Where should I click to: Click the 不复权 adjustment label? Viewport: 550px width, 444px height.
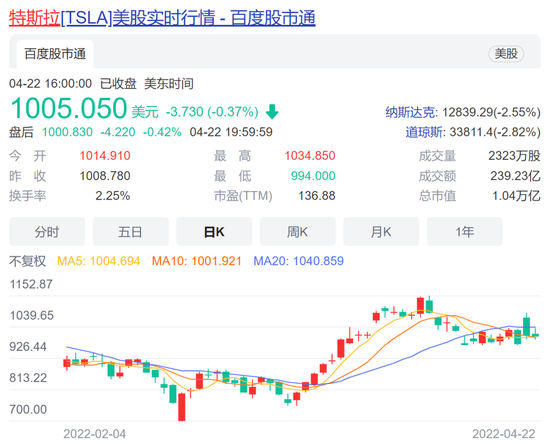click(x=27, y=261)
